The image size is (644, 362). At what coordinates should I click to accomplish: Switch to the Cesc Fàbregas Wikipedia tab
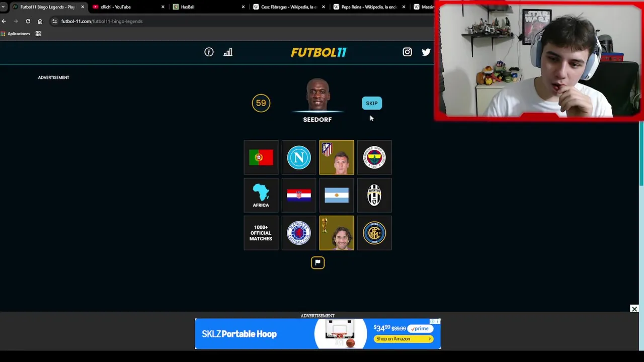click(288, 7)
